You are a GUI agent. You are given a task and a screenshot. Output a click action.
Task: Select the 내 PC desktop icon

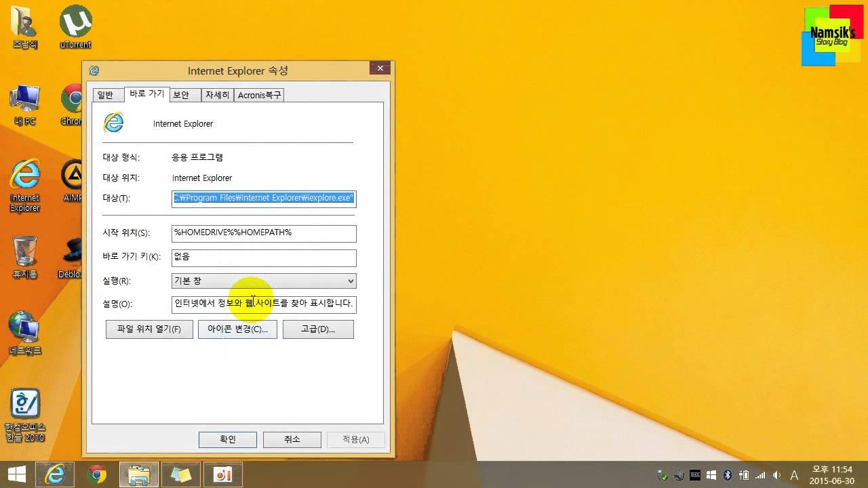(25, 105)
